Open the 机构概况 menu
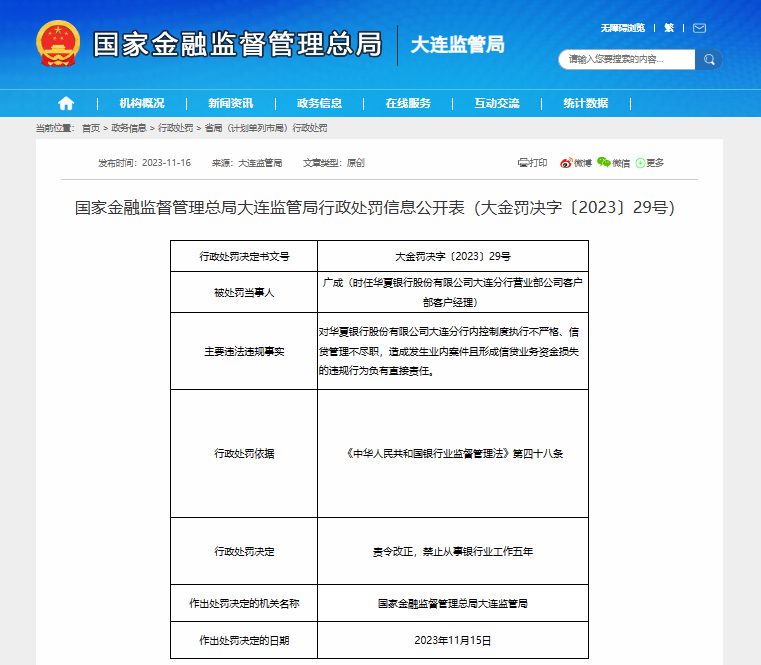The height and width of the screenshot is (665, 761). [142, 103]
